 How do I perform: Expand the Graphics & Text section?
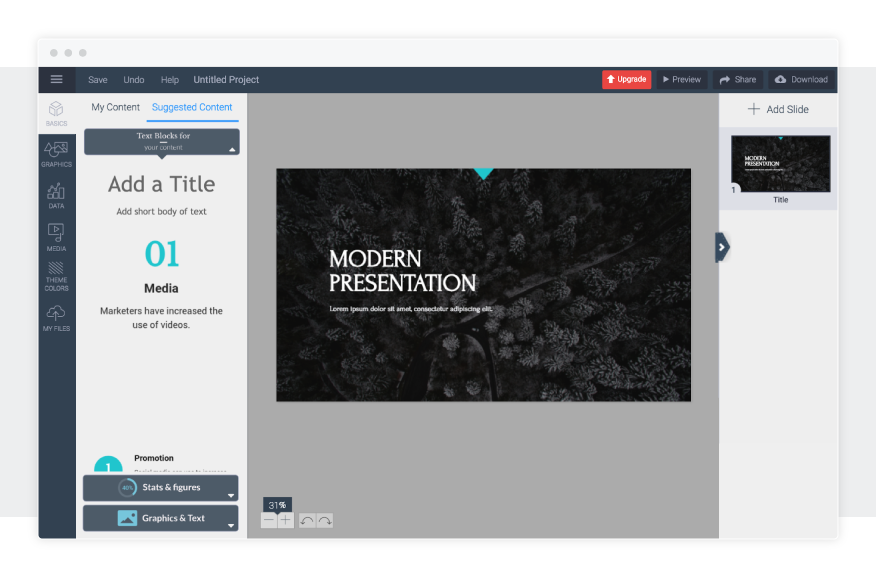tap(161, 518)
